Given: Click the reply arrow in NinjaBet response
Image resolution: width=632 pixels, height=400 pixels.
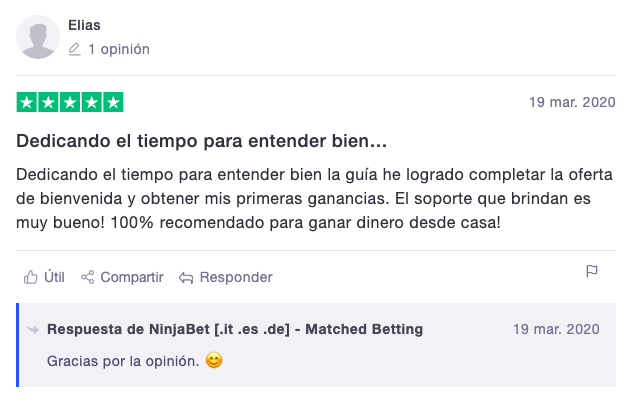Looking at the screenshot, I should point(33,330).
